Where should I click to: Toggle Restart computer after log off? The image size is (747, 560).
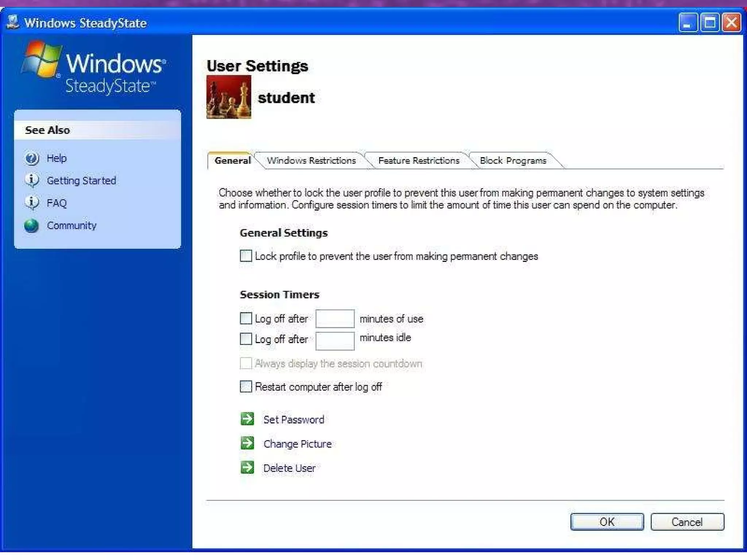tap(246, 386)
